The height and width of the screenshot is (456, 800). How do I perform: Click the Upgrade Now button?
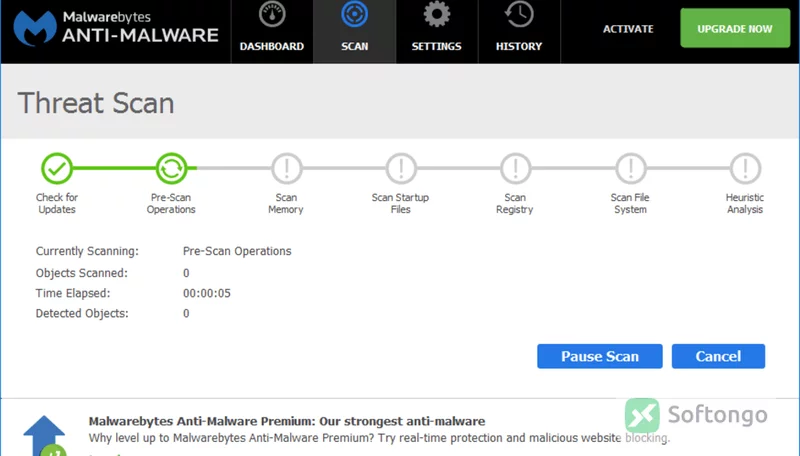tap(735, 29)
